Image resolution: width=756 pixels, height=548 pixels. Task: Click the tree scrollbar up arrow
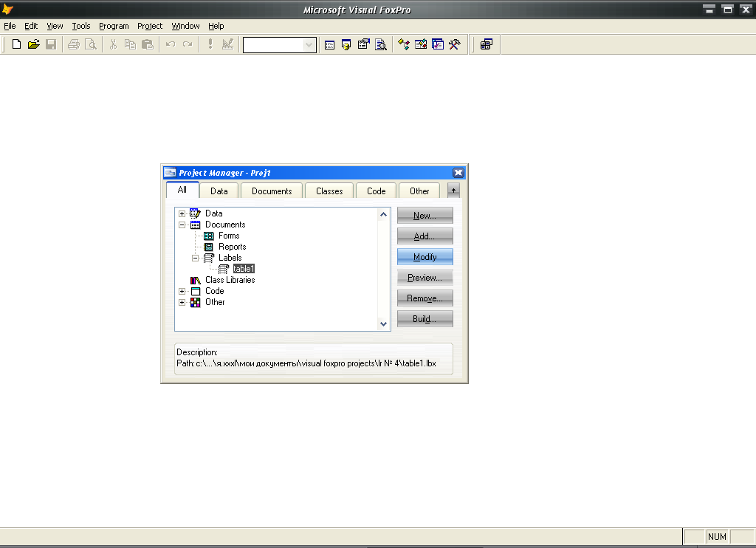[384, 214]
